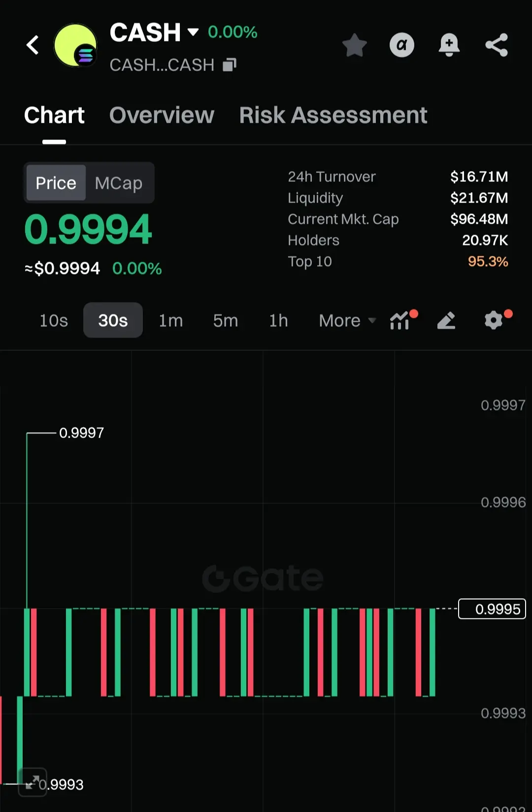Select the 1m interval

tap(171, 321)
